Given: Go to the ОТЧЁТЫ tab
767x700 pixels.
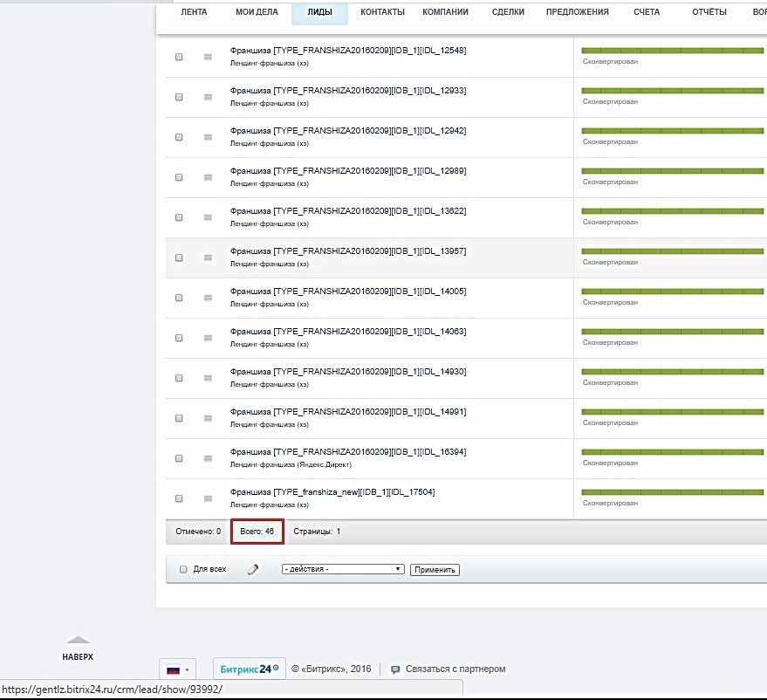Looking at the screenshot, I should click(709, 12).
